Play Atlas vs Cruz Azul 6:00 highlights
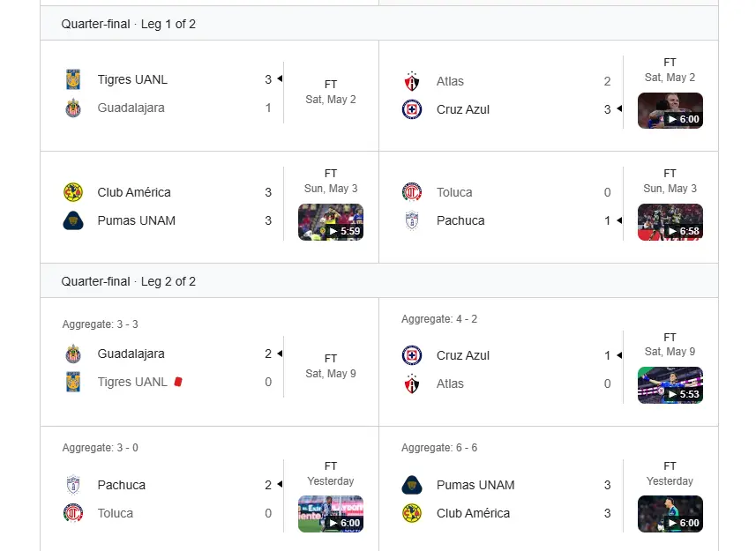This screenshot has height=551, width=756. pos(670,111)
